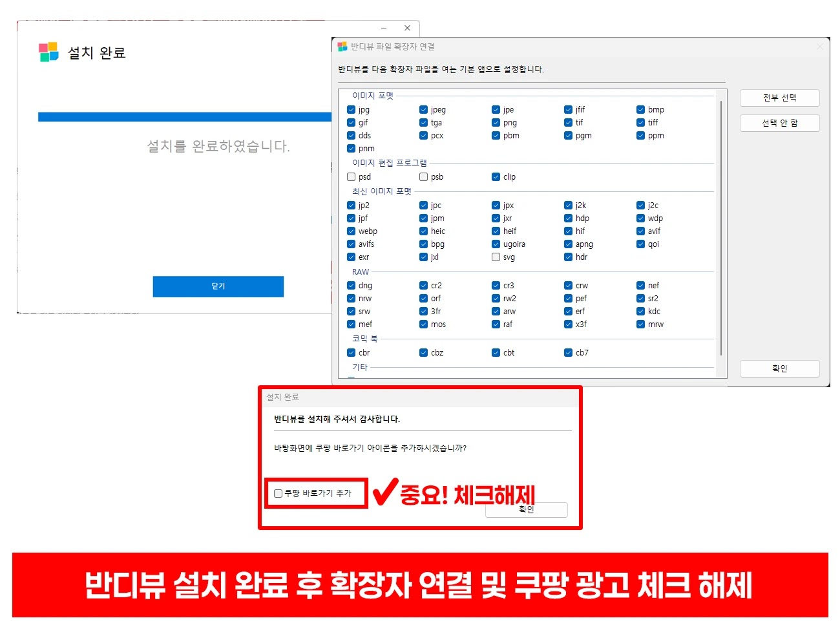Toggle the webp extension checkbox
840x627 pixels.
[352, 231]
